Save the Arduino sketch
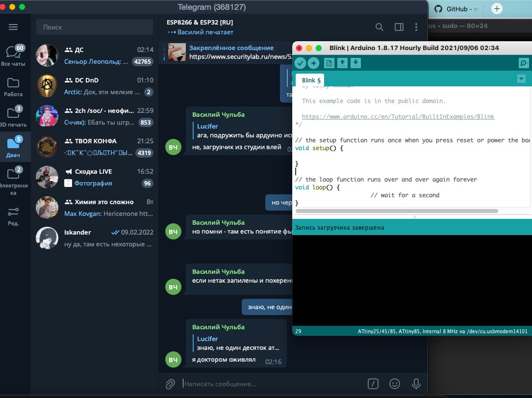This screenshot has height=398, width=532. pos(355,63)
